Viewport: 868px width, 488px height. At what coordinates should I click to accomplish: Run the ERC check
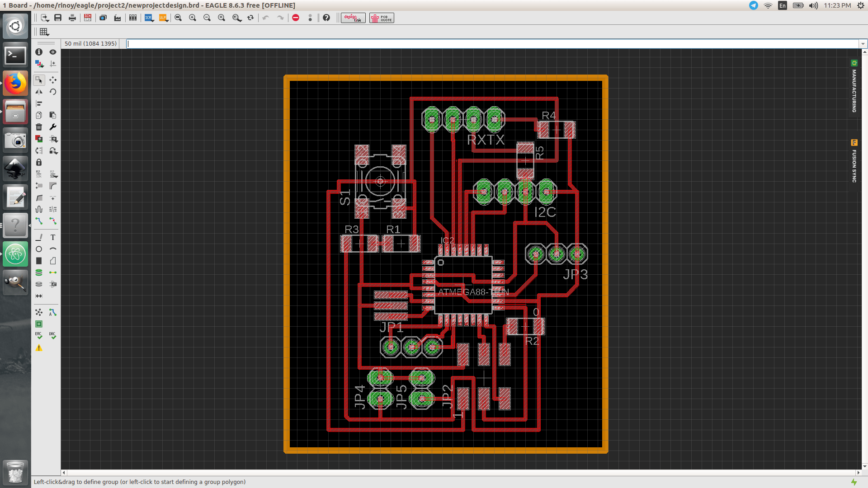[x=39, y=336]
